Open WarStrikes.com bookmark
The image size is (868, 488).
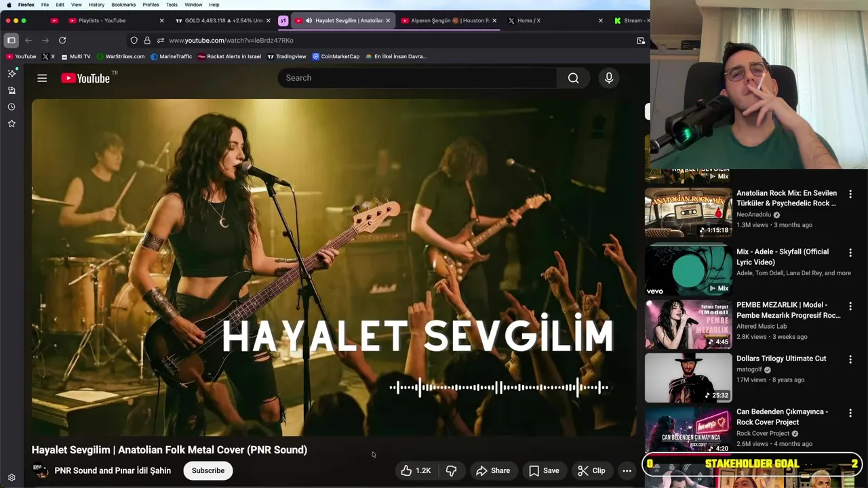pyautogui.click(x=121, y=56)
